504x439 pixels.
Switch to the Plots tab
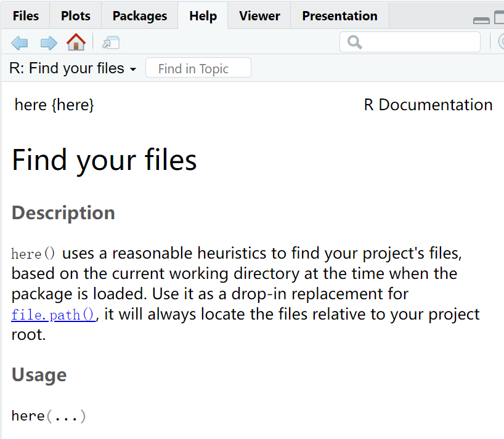pyautogui.click(x=75, y=16)
